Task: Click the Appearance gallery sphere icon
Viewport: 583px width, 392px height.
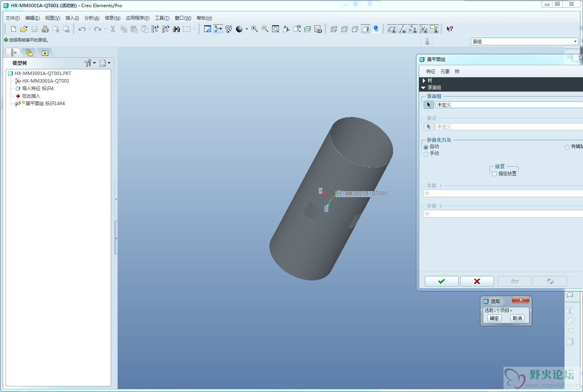Action: click(239, 29)
